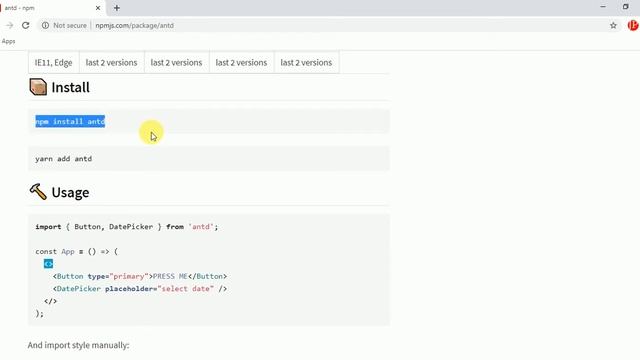
Task: Click the Install heading
Action: 70,87
